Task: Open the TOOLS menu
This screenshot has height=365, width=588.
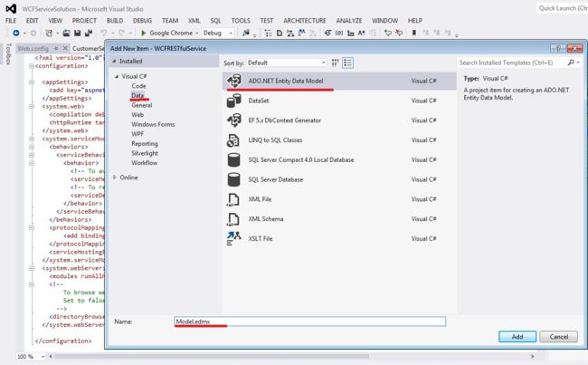Action: (x=241, y=21)
